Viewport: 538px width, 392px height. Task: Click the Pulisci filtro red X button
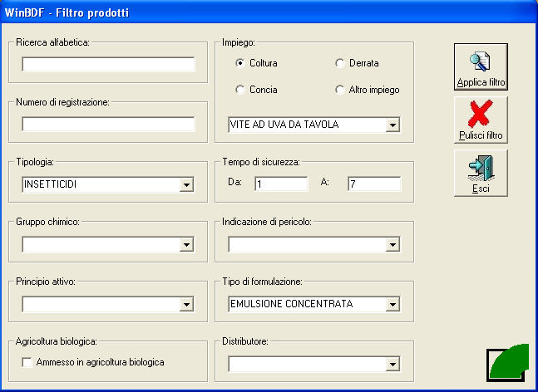point(481,120)
